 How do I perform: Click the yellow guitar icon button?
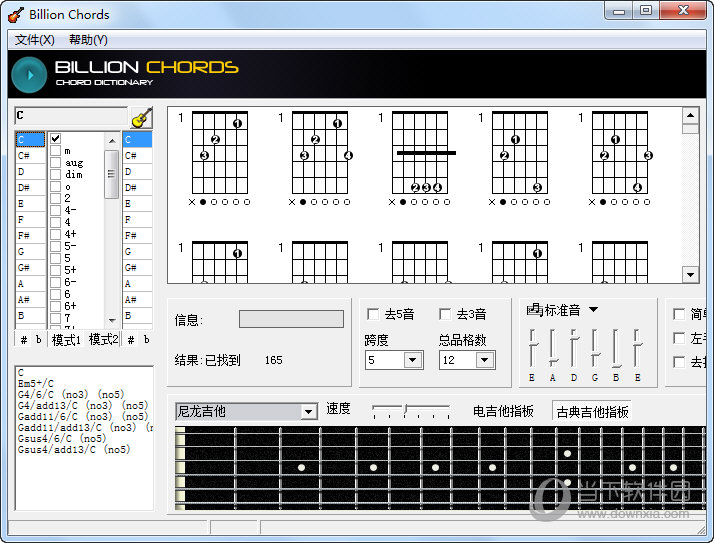(141, 118)
